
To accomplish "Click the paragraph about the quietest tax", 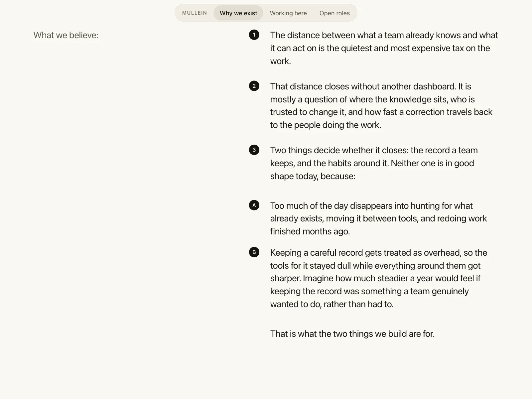I will pyautogui.click(x=384, y=48).
